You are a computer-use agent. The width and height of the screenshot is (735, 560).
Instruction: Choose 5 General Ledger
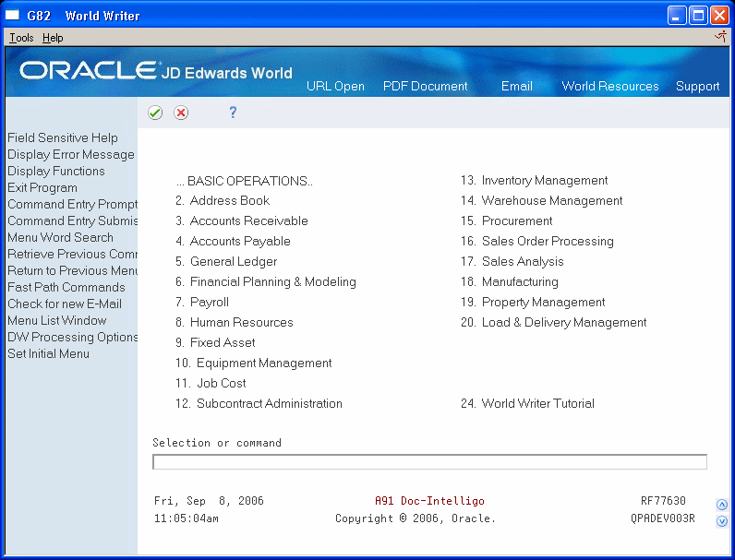[226, 262]
